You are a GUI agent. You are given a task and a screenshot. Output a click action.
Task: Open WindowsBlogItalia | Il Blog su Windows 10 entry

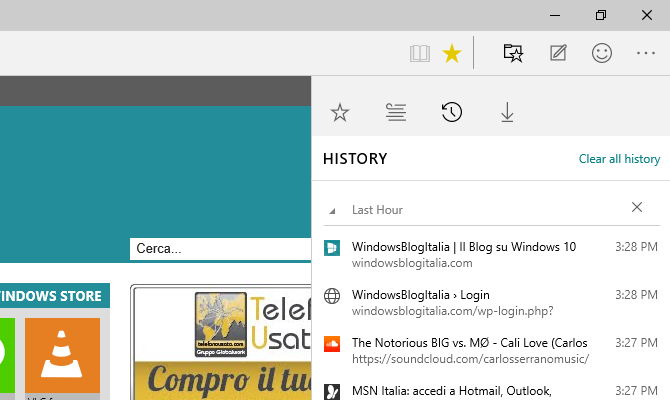(x=491, y=254)
